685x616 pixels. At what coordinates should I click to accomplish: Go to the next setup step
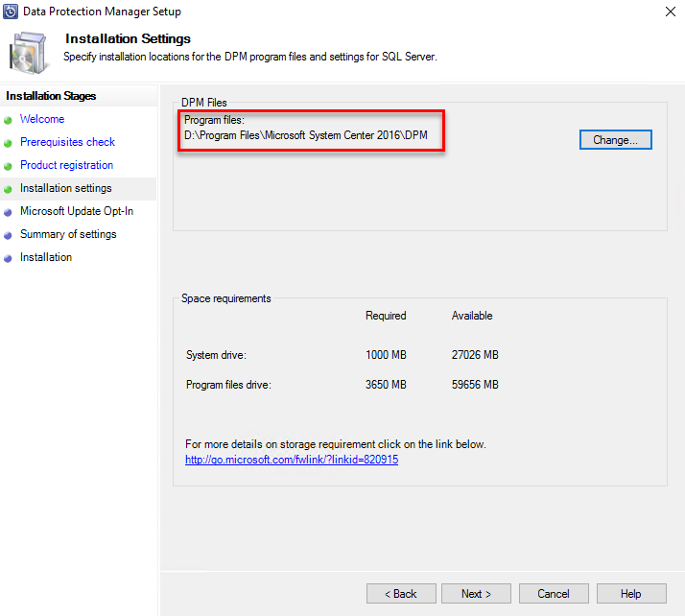click(476, 593)
